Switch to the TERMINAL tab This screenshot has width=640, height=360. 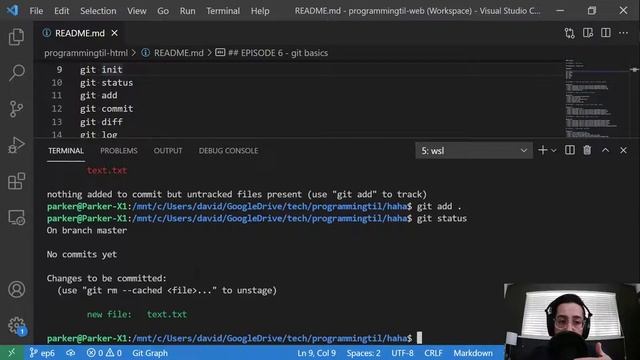(x=66, y=151)
